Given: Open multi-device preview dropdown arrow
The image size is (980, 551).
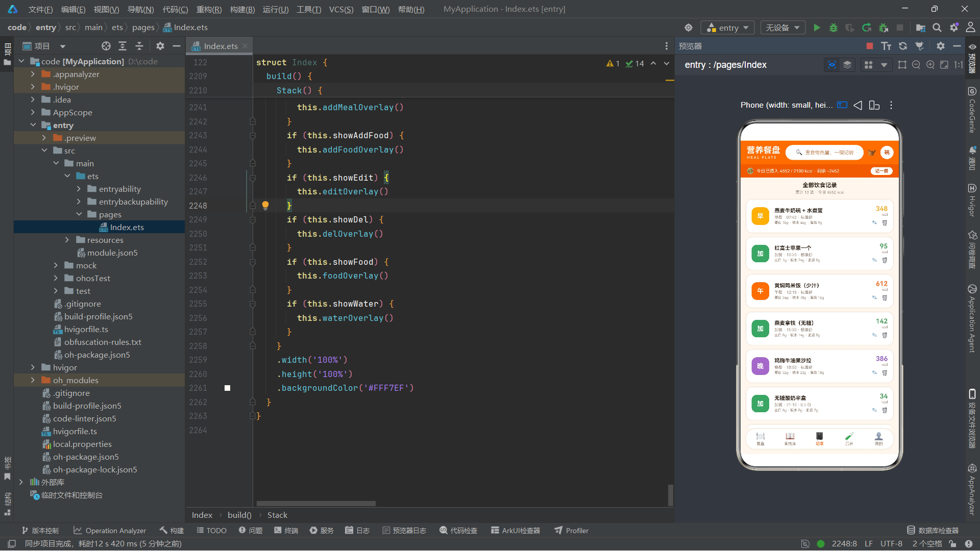Looking at the screenshot, I should (x=884, y=65).
